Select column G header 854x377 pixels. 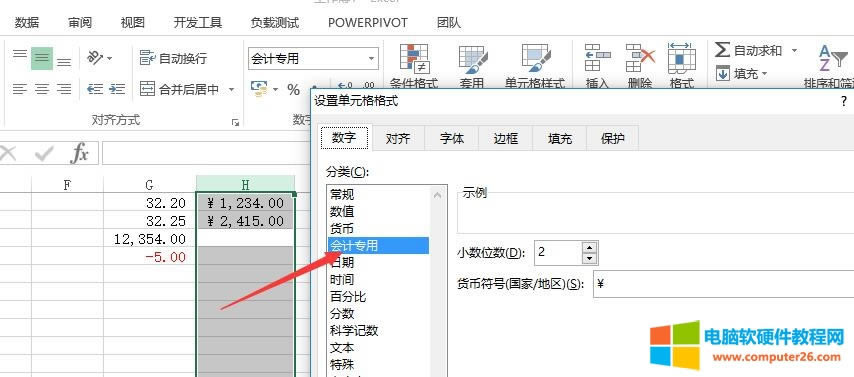(x=150, y=185)
